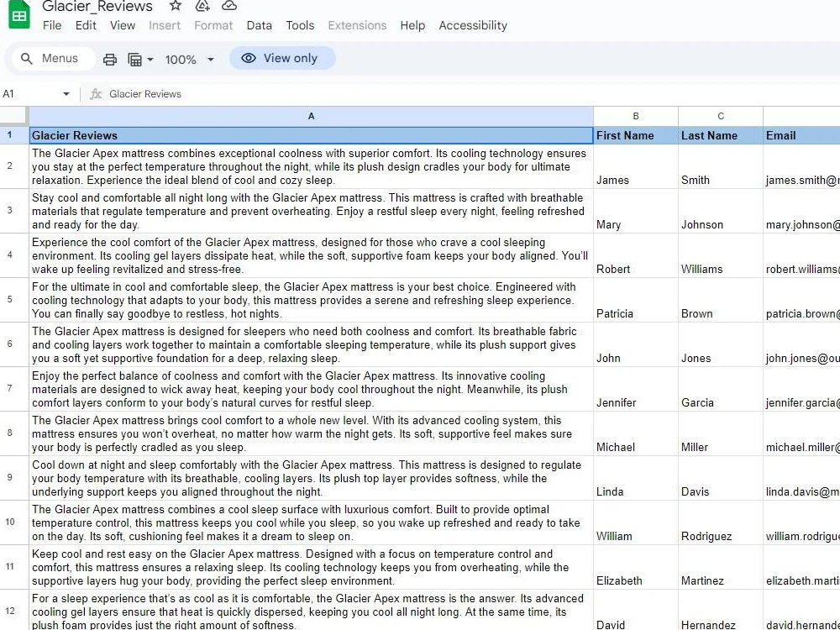Click the cell containing Michael
The image size is (840, 630).
coord(635,433)
